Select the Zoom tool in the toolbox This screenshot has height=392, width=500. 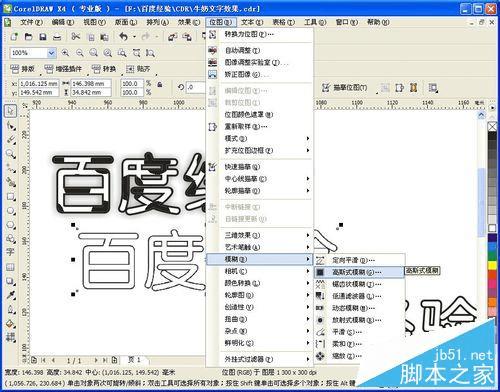point(11,154)
